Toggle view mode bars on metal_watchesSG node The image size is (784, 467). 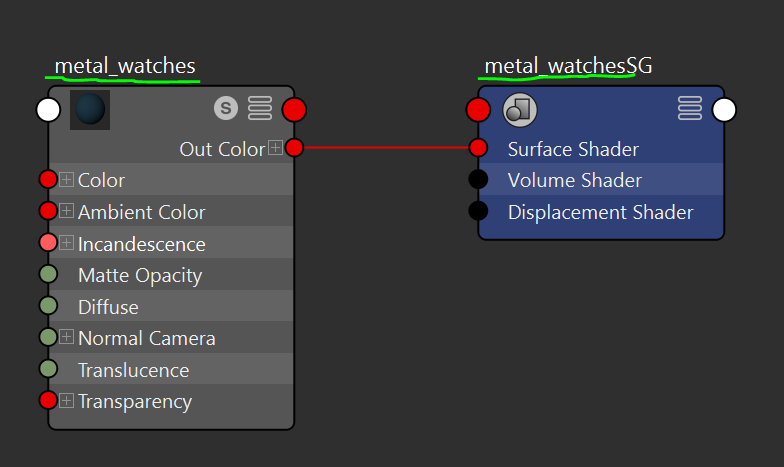tap(690, 108)
